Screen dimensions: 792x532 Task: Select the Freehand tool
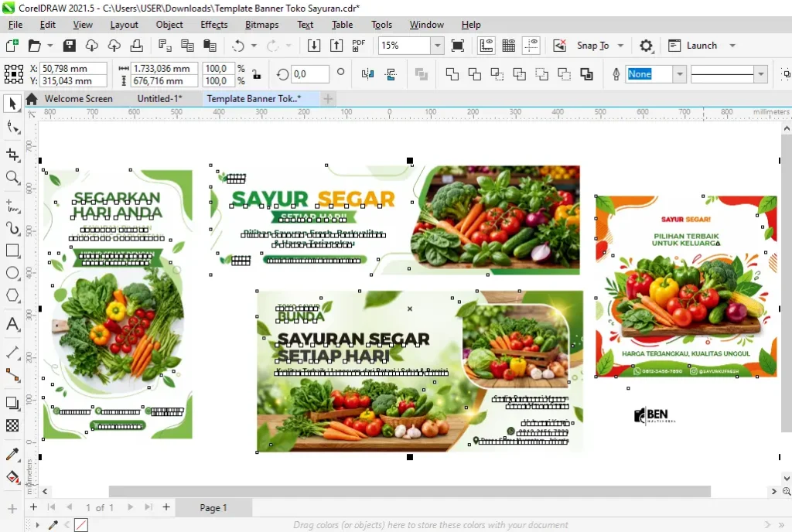pyautogui.click(x=12, y=206)
